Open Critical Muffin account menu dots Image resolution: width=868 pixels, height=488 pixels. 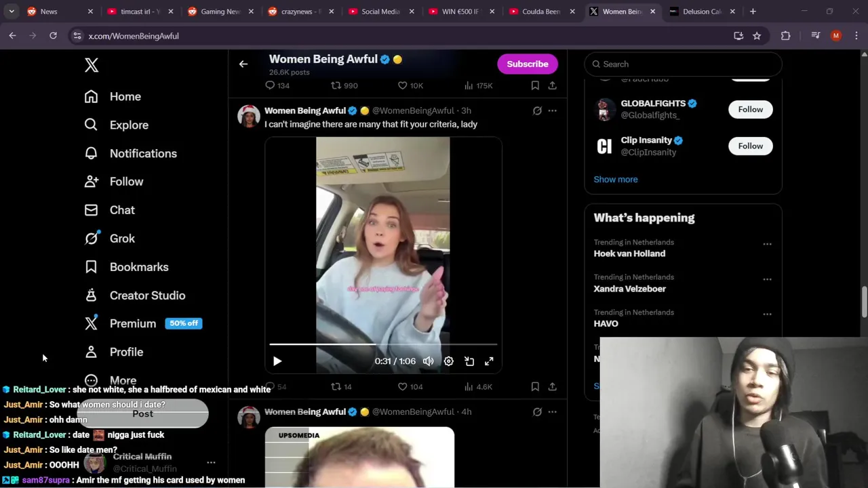(211, 463)
